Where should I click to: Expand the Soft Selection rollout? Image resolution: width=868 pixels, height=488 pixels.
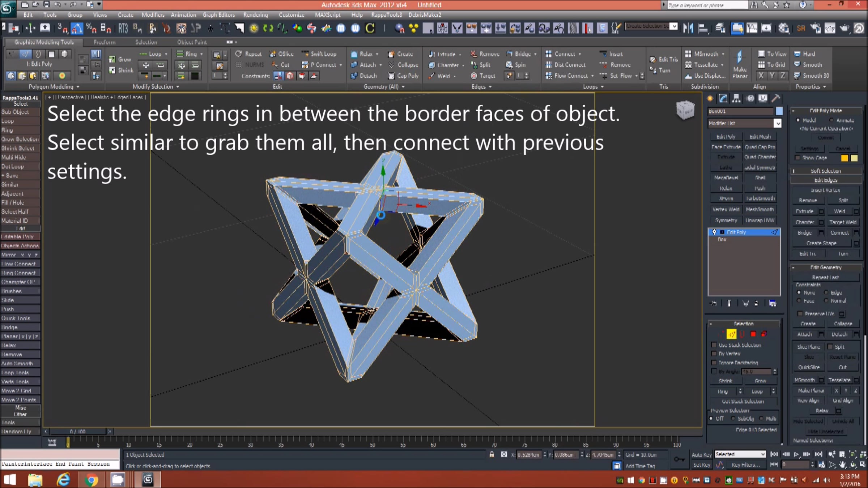click(826, 171)
